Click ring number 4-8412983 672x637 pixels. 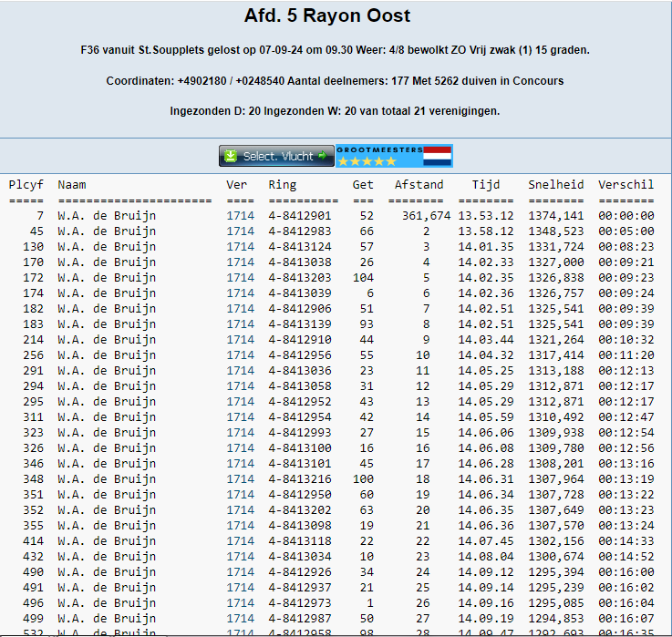300,231
